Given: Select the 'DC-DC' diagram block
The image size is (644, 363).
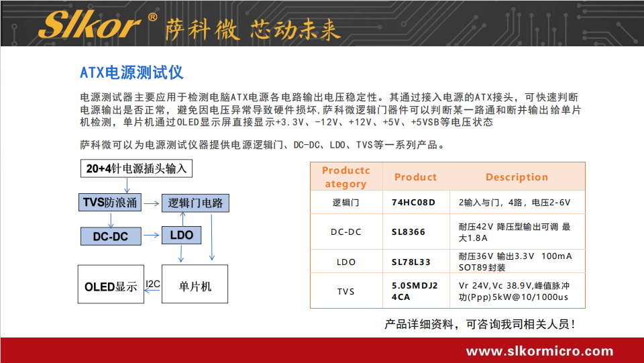Looking at the screenshot, I should pos(111,236).
